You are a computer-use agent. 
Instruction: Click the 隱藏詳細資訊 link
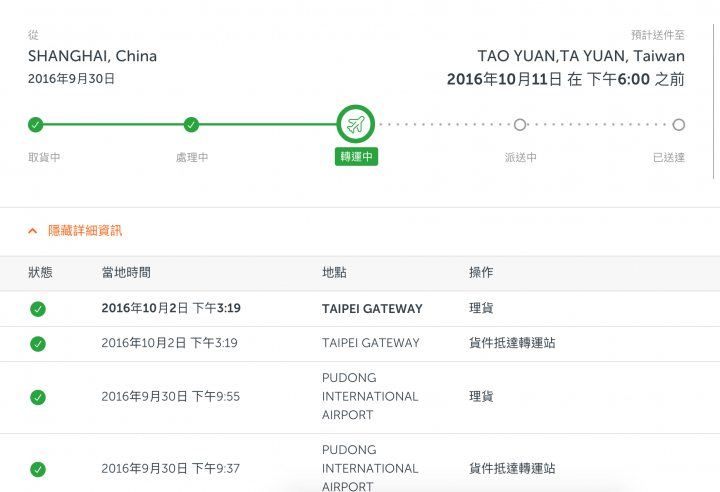point(85,231)
